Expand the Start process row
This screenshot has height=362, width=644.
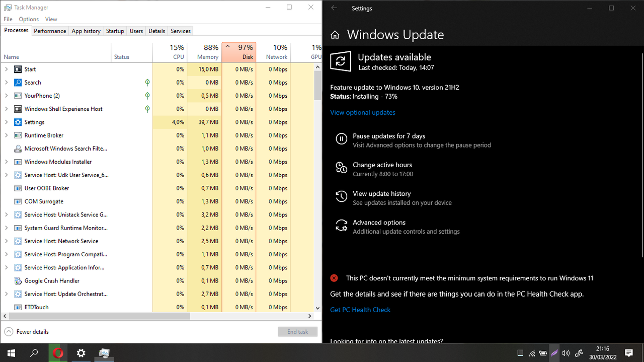pos(6,69)
